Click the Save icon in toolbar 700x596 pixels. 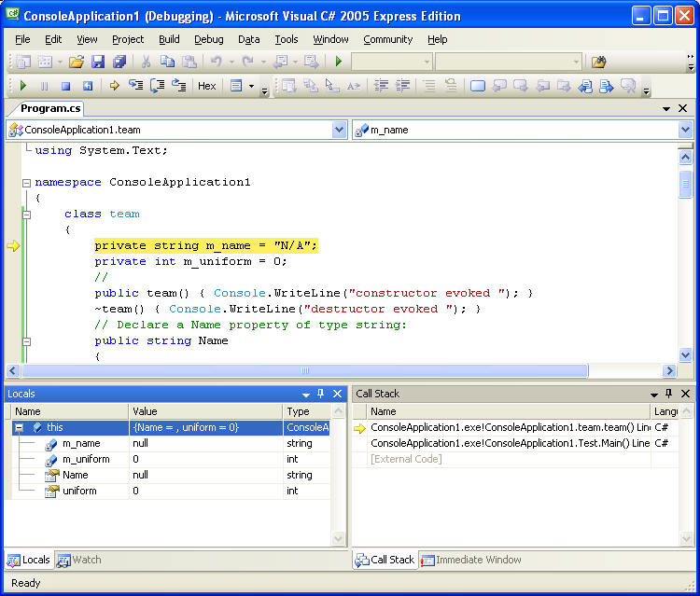click(98, 62)
